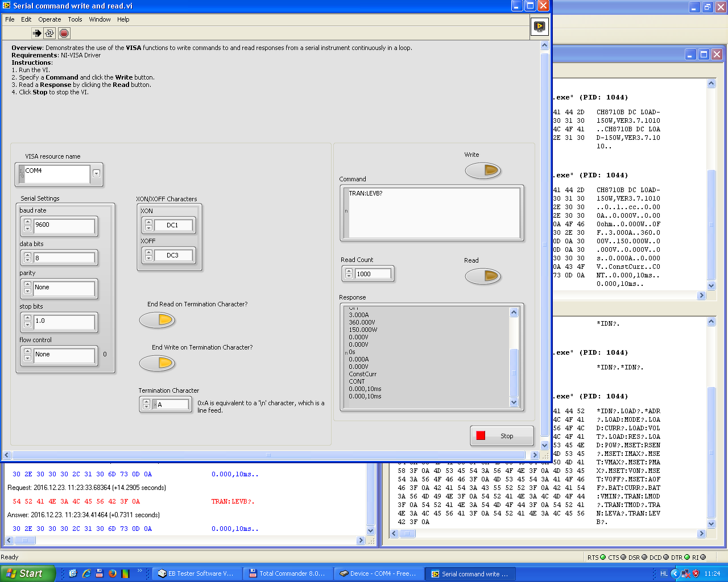The image size is (728, 582).
Task: Click the Read Count input field
Action: tap(373, 274)
